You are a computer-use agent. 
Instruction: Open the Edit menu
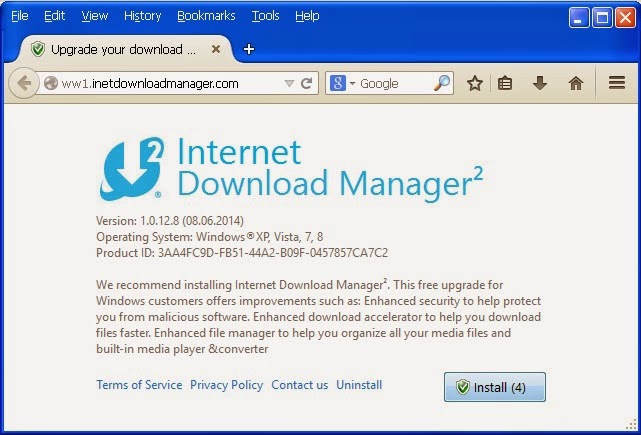click(x=54, y=16)
